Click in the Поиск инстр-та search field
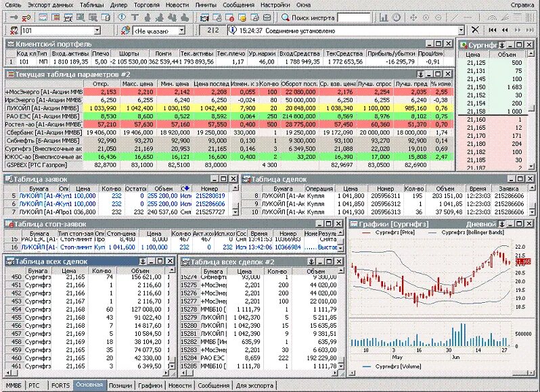 coord(354,18)
